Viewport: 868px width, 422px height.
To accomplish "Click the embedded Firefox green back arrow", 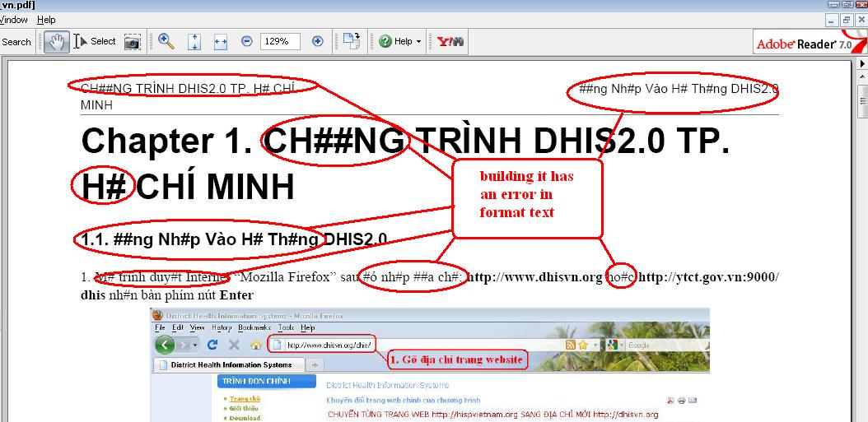I will 165,345.
